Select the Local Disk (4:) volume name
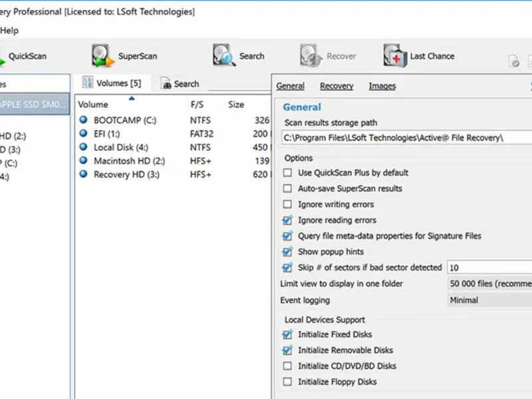The image size is (532, 399). click(x=121, y=147)
